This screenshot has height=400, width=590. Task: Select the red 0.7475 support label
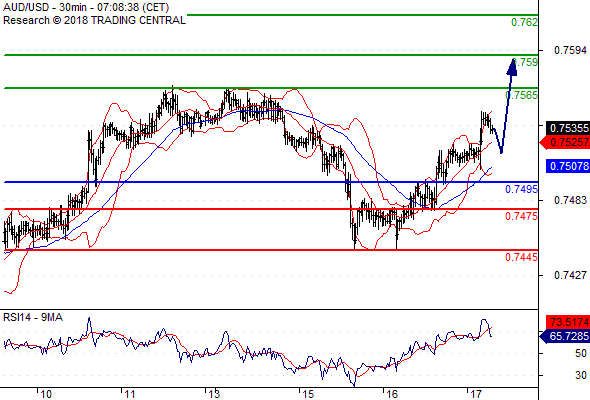[x=522, y=216]
